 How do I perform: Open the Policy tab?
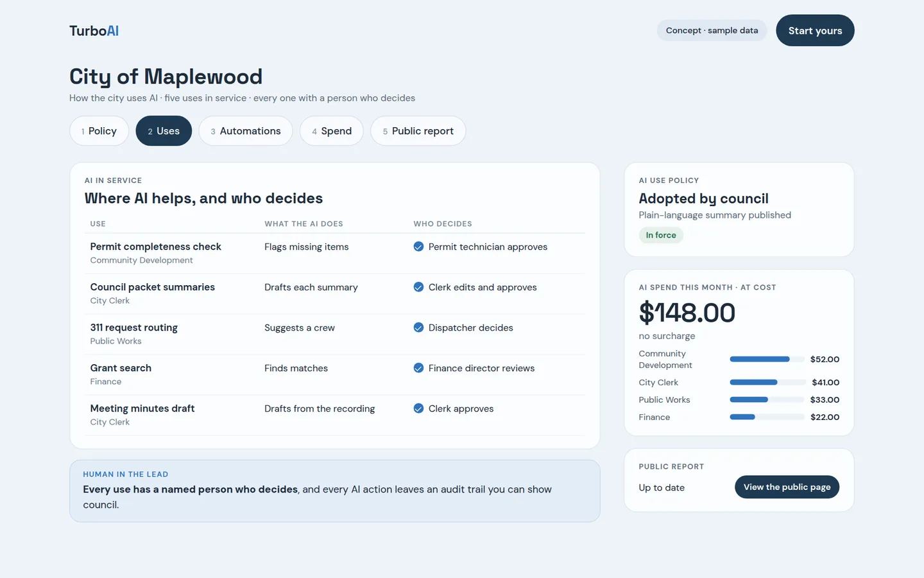tap(99, 131)
